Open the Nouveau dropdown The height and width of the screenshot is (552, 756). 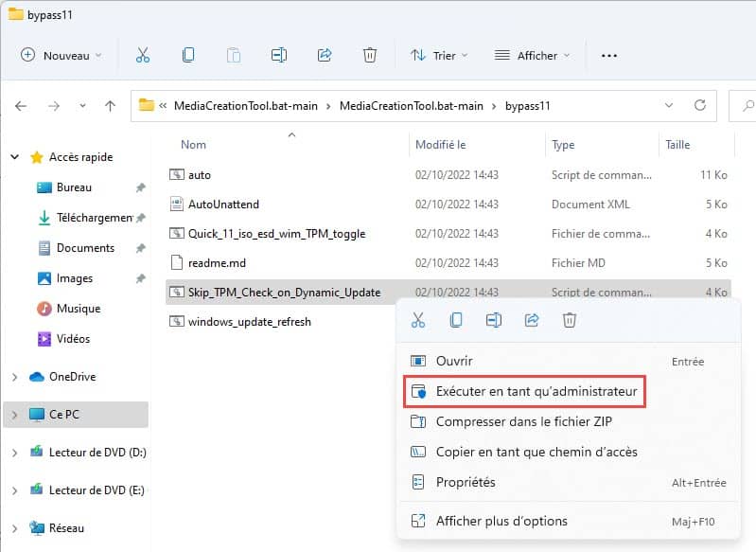point(62,56)
